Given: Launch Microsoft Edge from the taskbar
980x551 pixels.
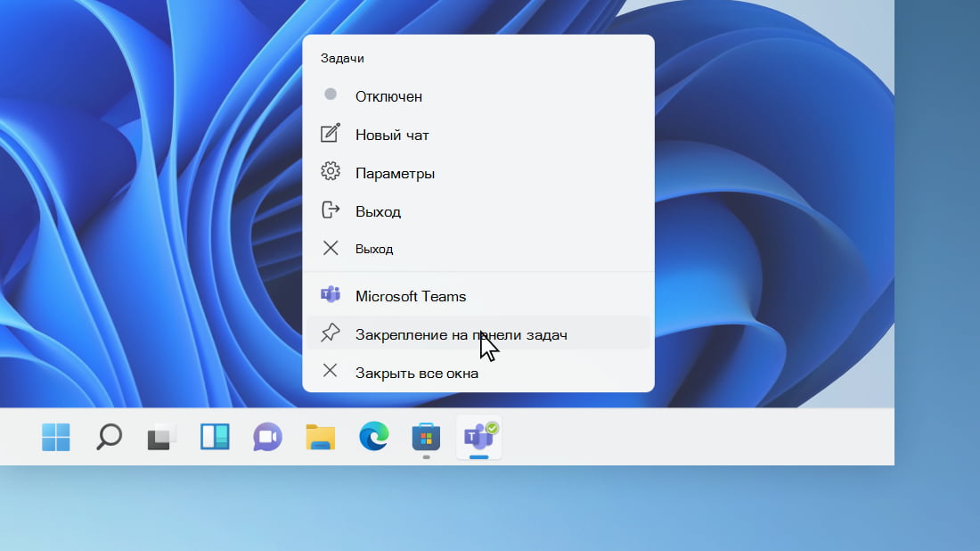Looking at the screenshot, I should (x=373, y=437).
